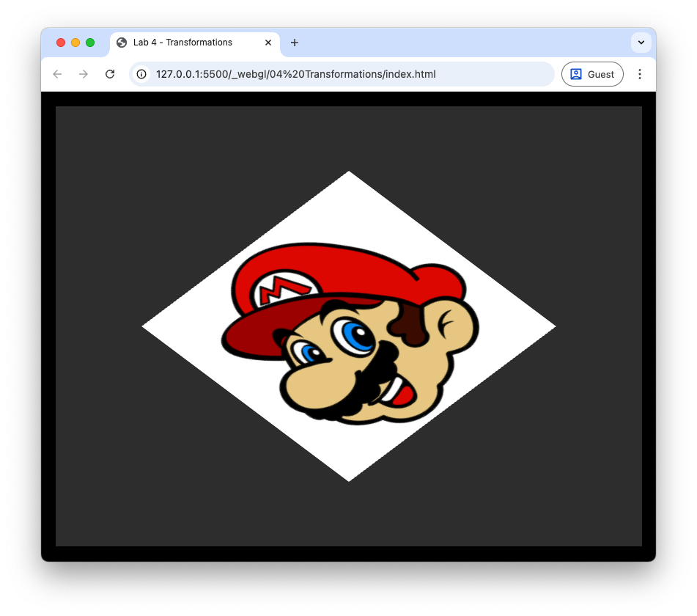The image size is (697, 616).
Task: Click the top corner of white diamond
Action: [349, 176]
